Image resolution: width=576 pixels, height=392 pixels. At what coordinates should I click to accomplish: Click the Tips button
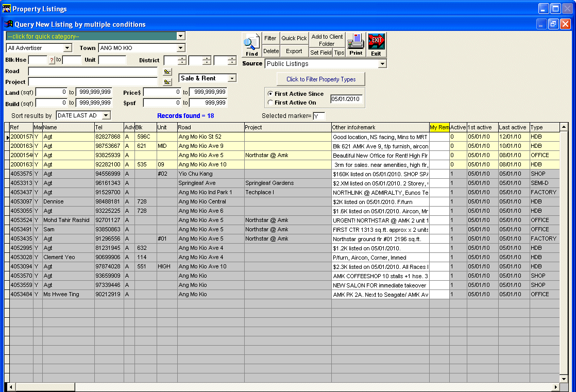pos(339,53)
